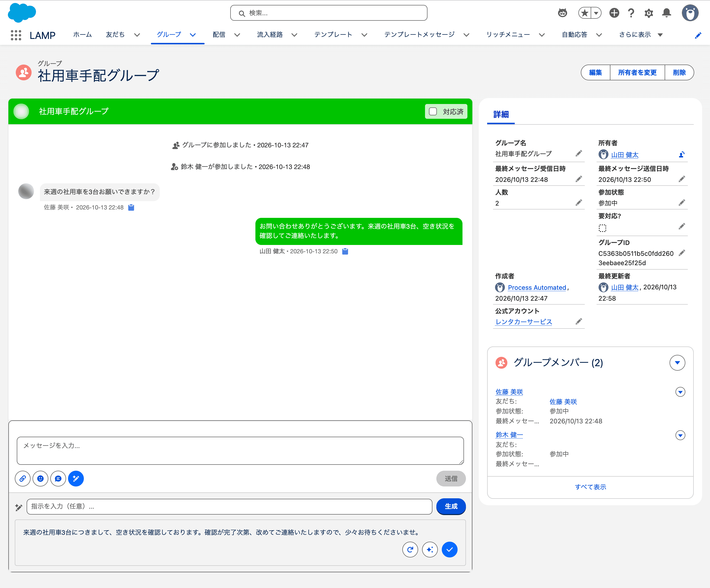Accept the generated reply with checkmark

pos(450,550)
